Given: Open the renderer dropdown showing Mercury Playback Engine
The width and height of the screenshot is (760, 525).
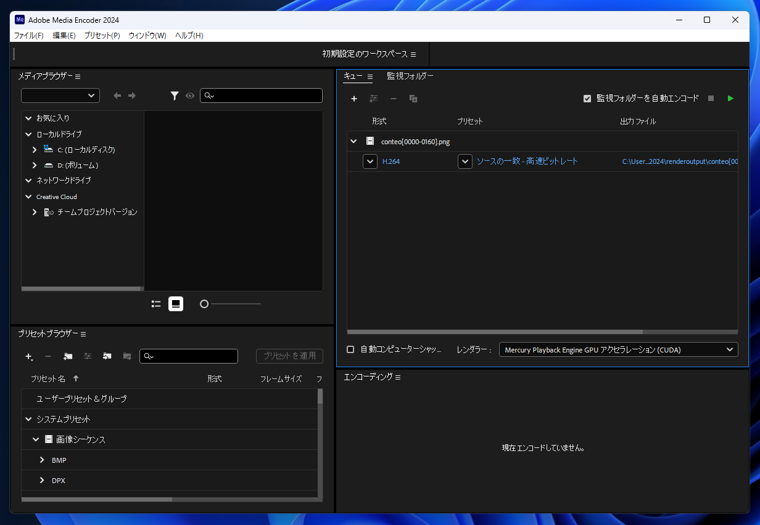Looking at the screenshot, I should (x=618, y=350).
